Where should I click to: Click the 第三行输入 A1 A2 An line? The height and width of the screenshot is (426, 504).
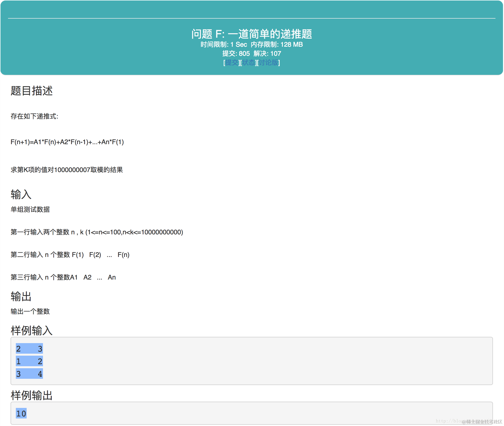click(63, 278)
